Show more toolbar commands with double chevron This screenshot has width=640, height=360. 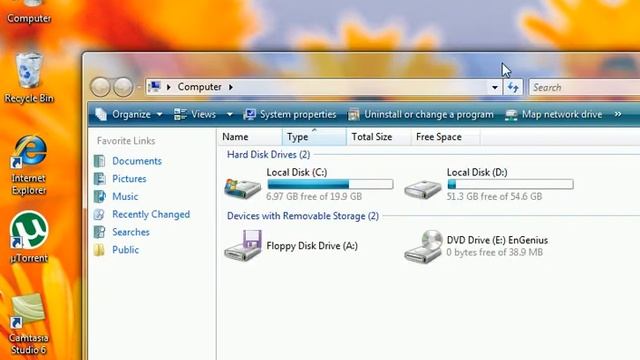(x=618, y=114)
